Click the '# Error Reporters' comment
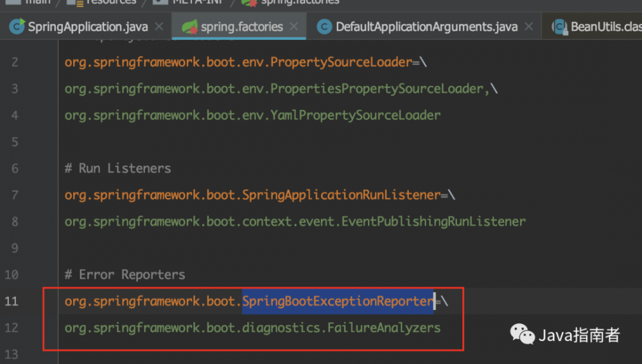This screenshot has height=364, width=642. point(125,275)
